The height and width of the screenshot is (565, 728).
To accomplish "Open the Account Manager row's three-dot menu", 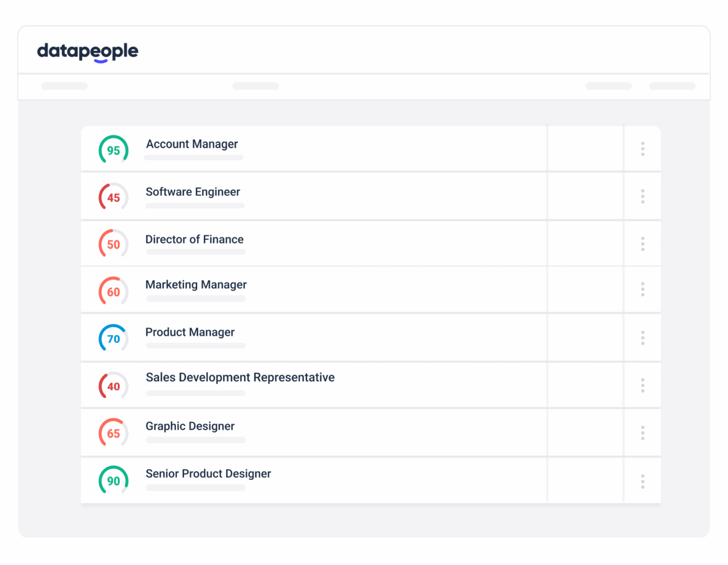I will tap(642, 149).
